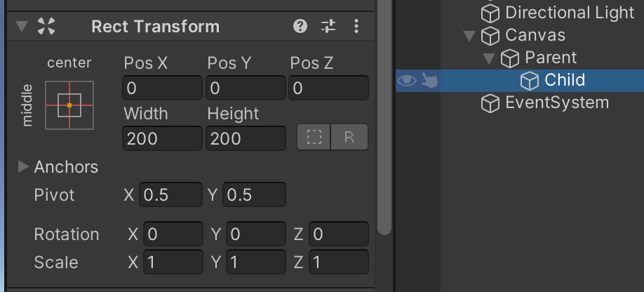Image resolution: width=644 pixels, height=292 pixels.
Task: Click the Rect Transform component icon
Action: pyautogui.click(x=46, y=27)
